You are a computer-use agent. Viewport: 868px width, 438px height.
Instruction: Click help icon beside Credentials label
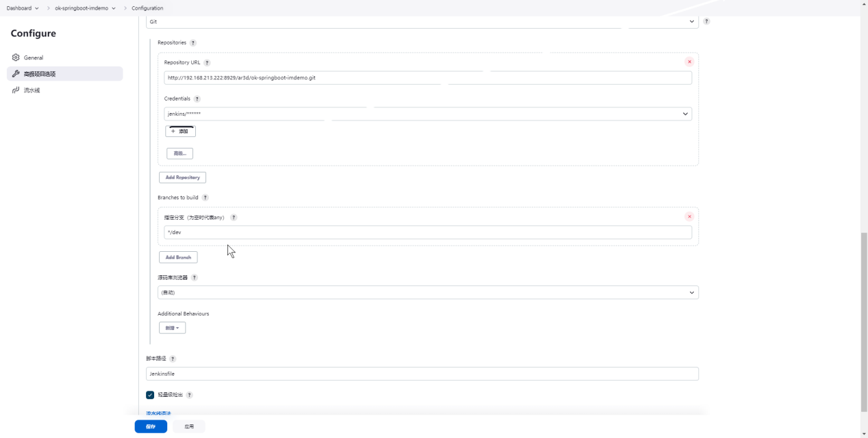point(197,99)
